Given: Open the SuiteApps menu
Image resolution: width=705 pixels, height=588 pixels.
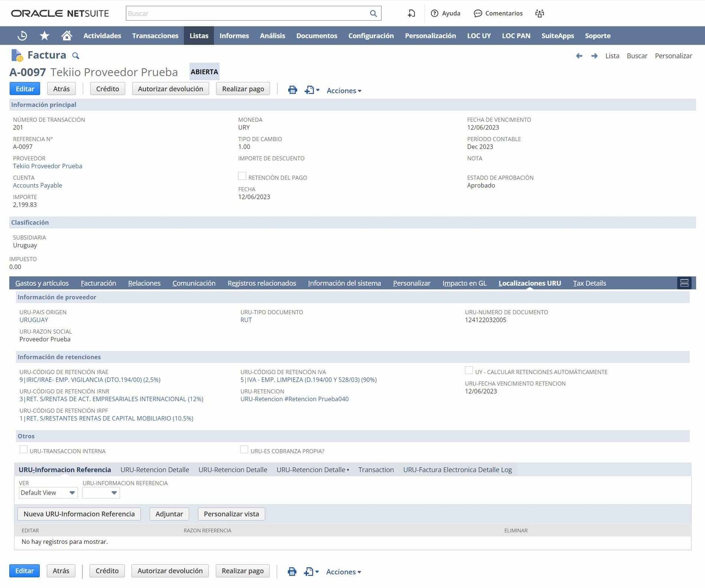Looking at the screenshot, I should tap(557, 36).
